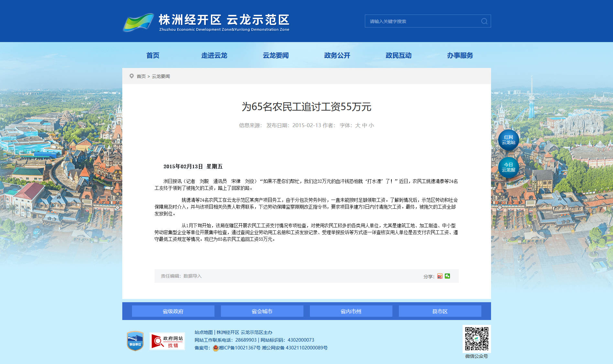This screenshot has height=364, width=613.
Task: Set font size to 大
Action: coord(357,126)
